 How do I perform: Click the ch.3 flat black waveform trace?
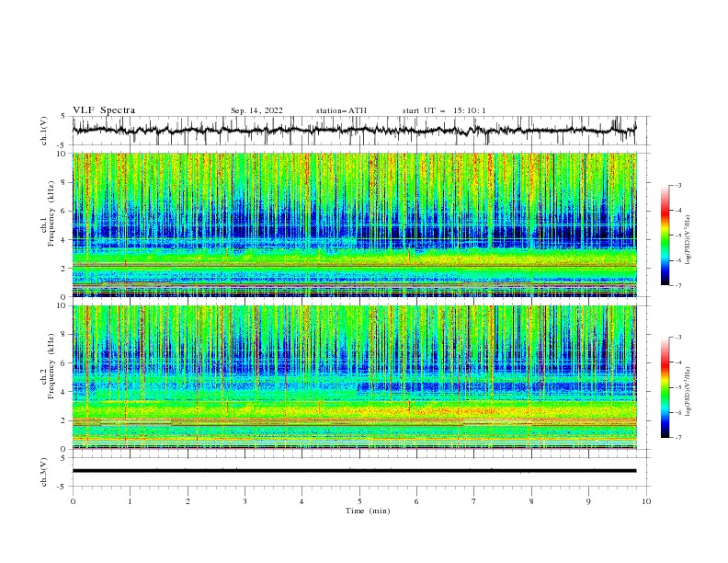click(x=354, y=471)
